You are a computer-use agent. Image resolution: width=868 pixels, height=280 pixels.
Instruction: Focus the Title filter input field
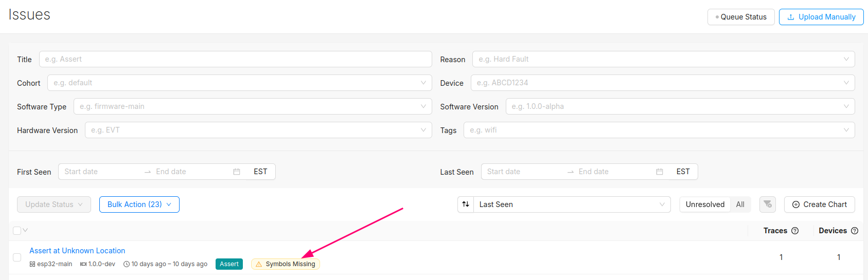point(235,59)
